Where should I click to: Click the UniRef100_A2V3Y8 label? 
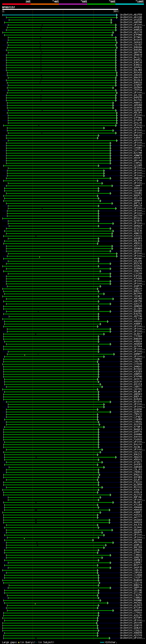(131, 636)
